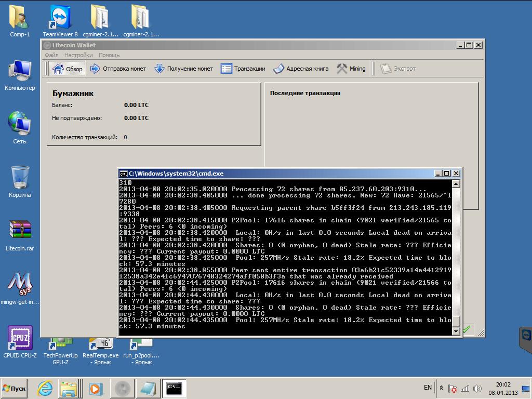Viewport: 532px width, 399px height.
Task: Select the Litecoin.rar archive on desktop
Action: [x=20, y=235]
